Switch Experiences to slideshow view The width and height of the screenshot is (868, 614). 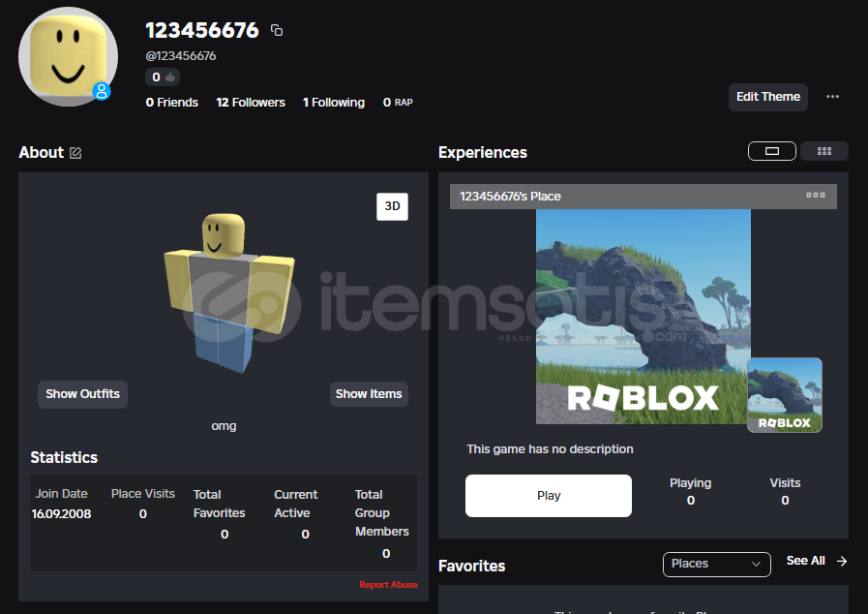[x=772, y=151]
